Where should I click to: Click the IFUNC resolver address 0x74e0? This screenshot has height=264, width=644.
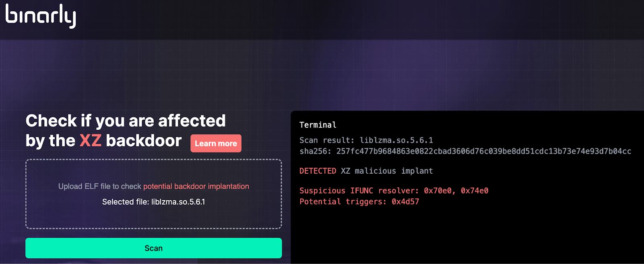point(476,190)
